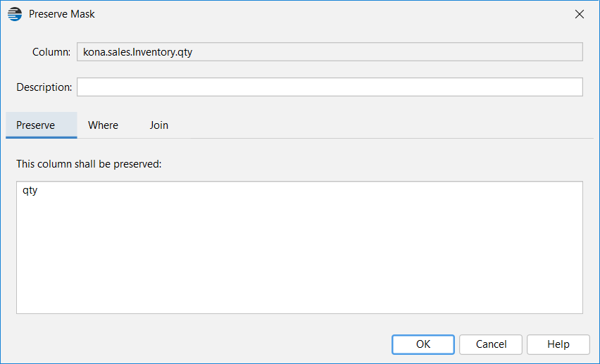The height and width of the screenshot is (364, 600).
Task: Dismiss dialog using the X icon
Action: 580,14
